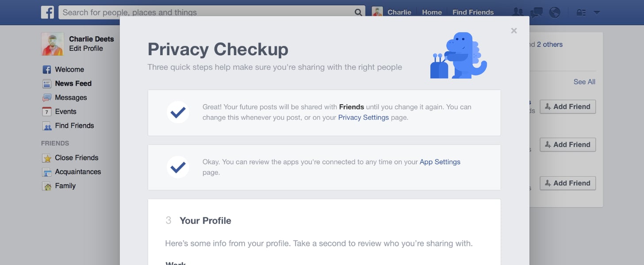
Task: Expand the Your Profile checkup section
Action: (x=206, y=220)
